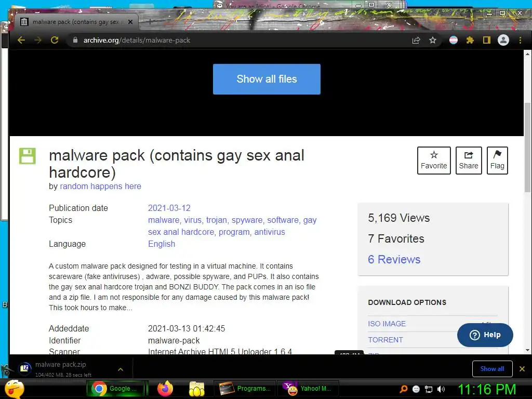Go back using the browser back arrow
Viewport: 532px width, 399px height.
pyautogui.click(x=21, y=40)
